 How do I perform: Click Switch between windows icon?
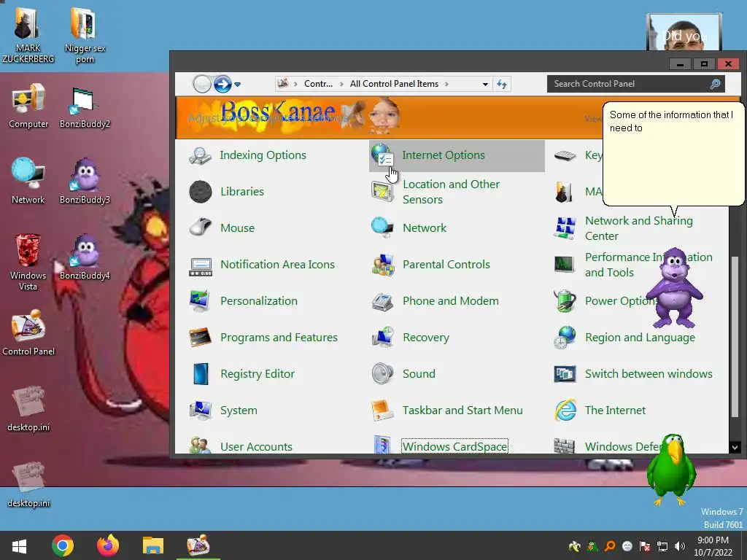[x=565, y=374]
